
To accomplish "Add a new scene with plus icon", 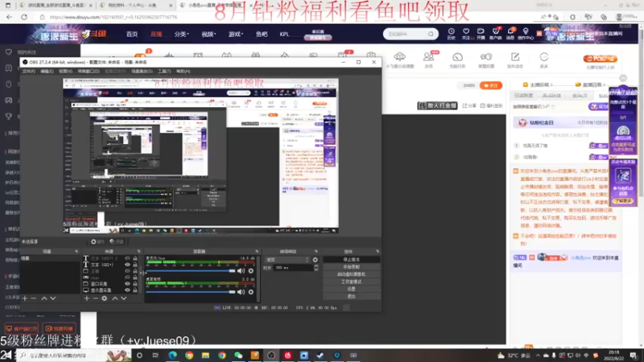I will [25, 298].
